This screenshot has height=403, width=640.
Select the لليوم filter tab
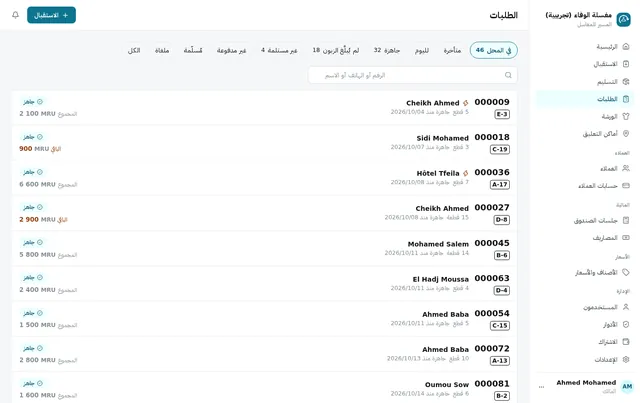tap(422, 50)
